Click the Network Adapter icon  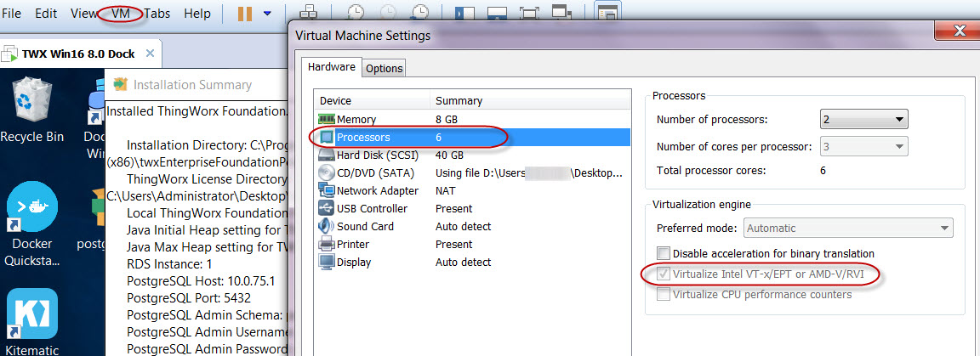pyautogui.click(x=327, y=190)
